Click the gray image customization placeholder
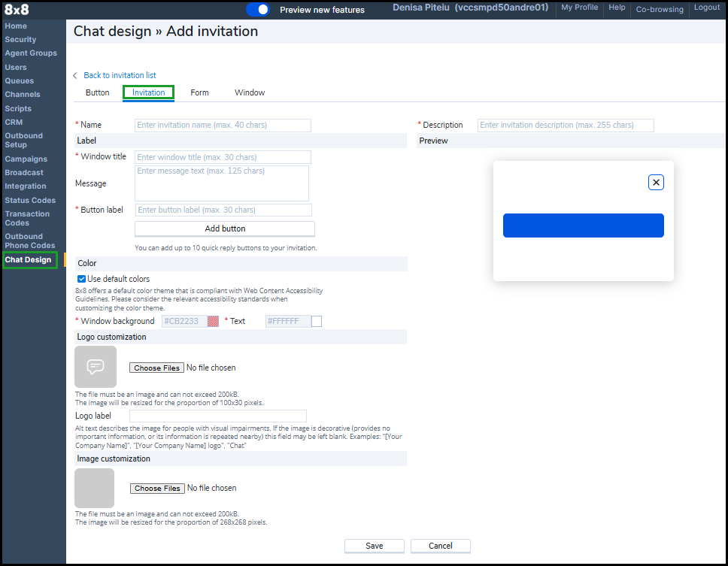Viewport: 728px width, 566px height. tap(95, 488)
